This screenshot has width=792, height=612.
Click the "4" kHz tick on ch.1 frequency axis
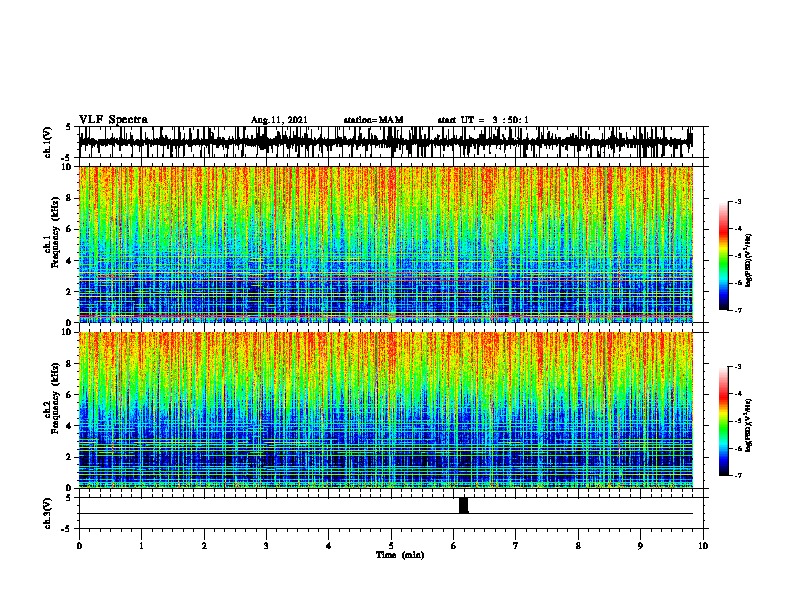pos(70,261)
